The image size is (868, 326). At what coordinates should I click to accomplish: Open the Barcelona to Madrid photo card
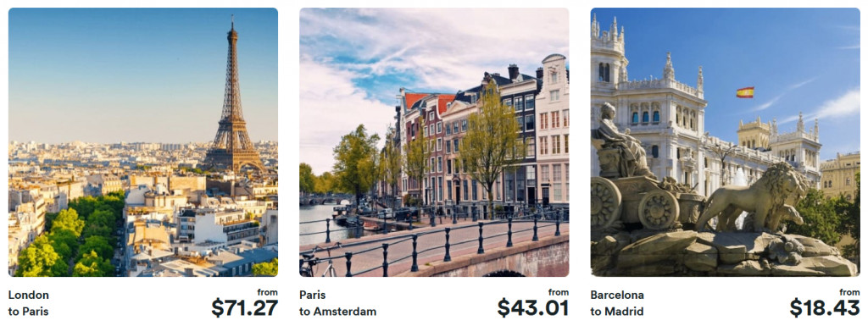pos(726,142)
